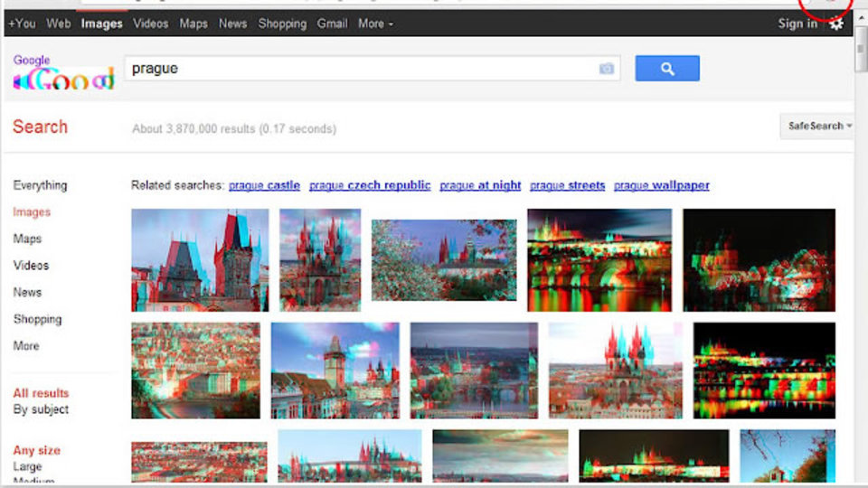Select Everything in the left sidebar
Viewport: 868px width, 488px height.
point(40,185)
